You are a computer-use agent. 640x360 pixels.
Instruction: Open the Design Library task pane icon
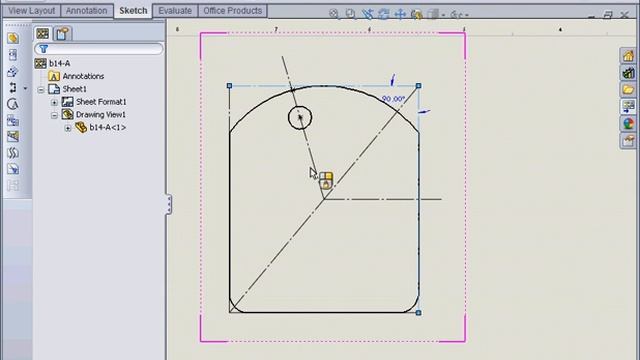click(628, 73)
